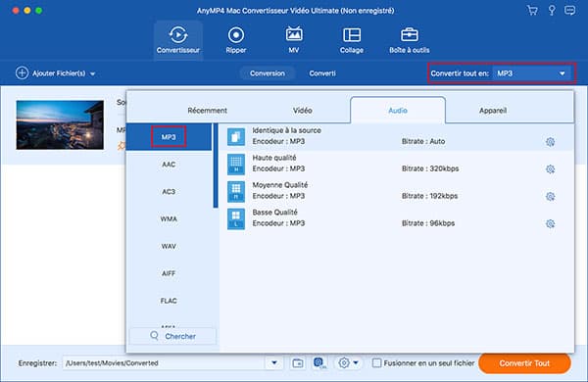Open settings gear for Moyenne Qualité preset
The height and width of the screenshot is (382, 588).
pyautogui.click(x=550, y=197)
